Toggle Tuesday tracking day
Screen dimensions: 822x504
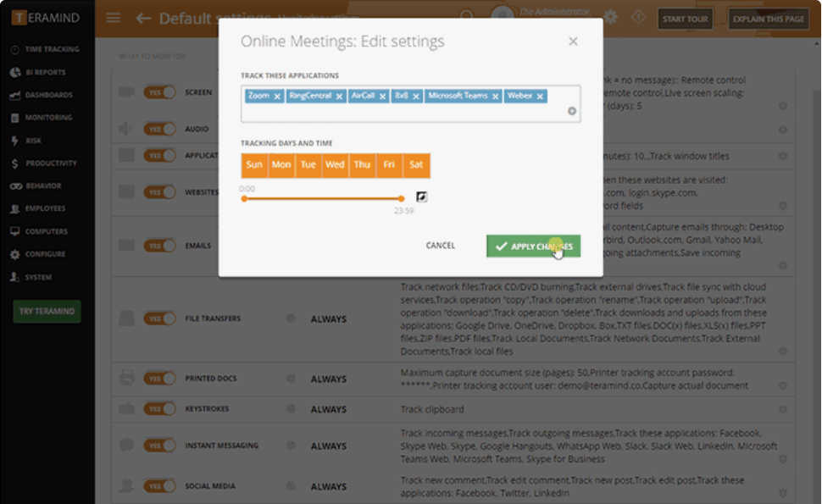[308, 165]
